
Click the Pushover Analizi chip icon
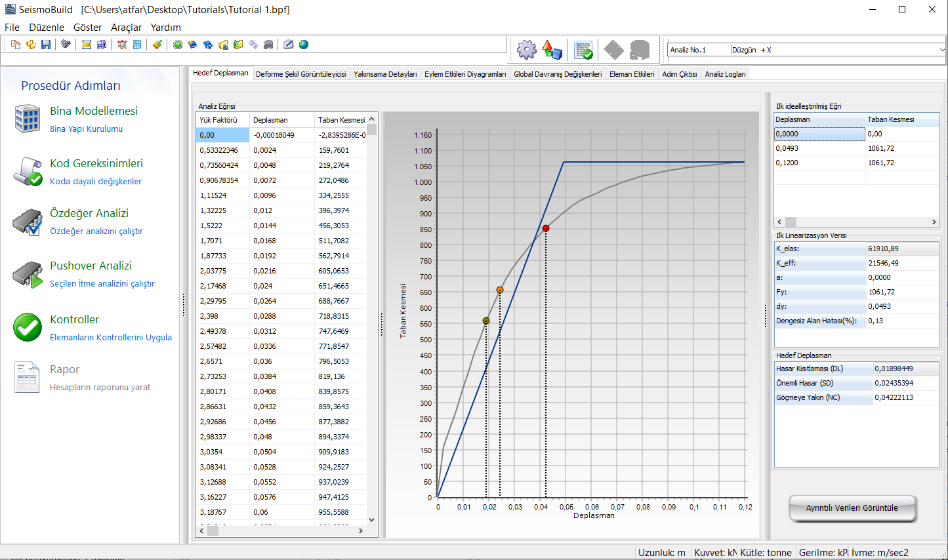28,274
